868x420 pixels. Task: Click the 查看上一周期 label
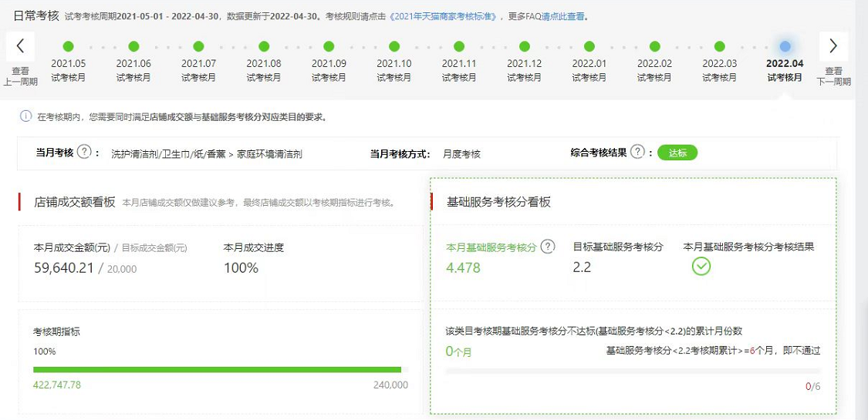[x=21, y=77]
